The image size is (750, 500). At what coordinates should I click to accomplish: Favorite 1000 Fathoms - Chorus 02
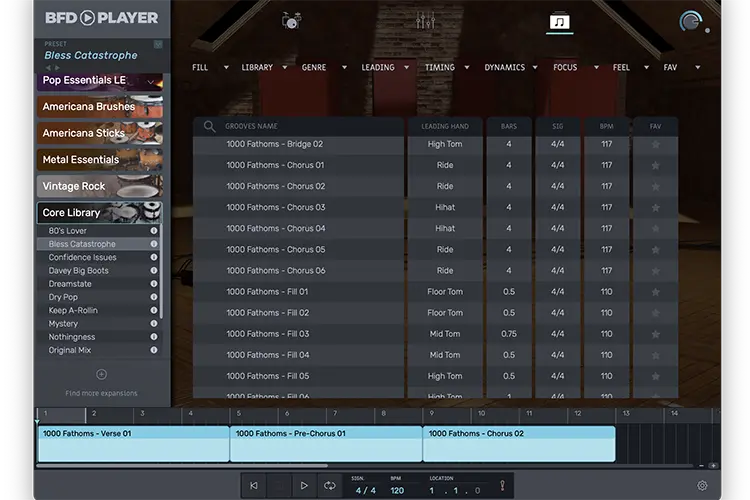(655, 187)
